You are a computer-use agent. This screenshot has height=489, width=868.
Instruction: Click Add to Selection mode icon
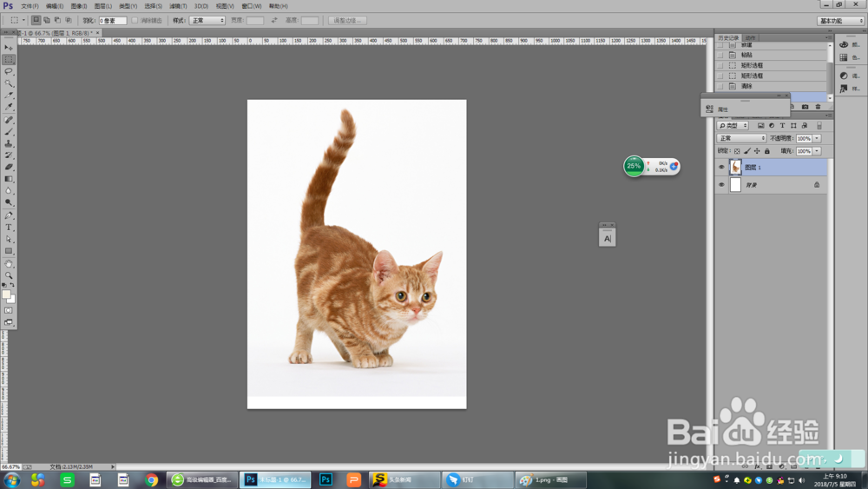tap(47, 20)
